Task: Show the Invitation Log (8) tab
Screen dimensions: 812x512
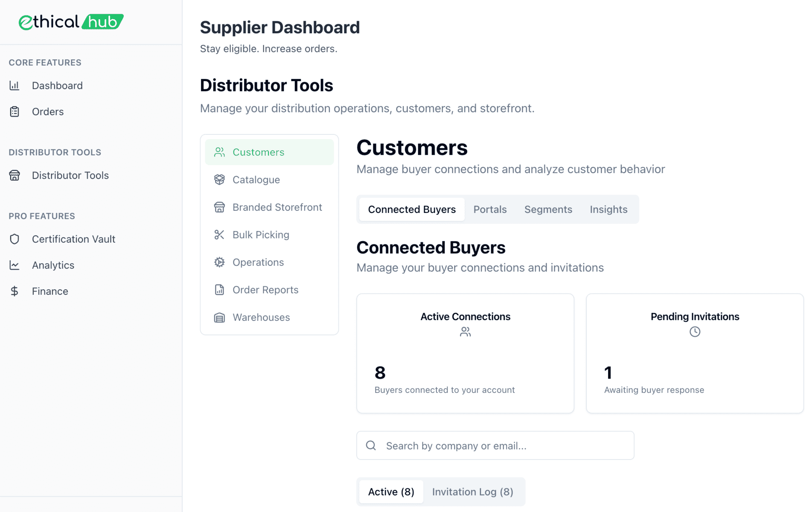Action: point(472,492)
